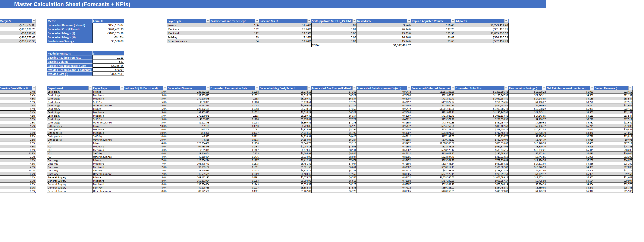Select the Self-Pay cell in payer mix table

[188, 37]
